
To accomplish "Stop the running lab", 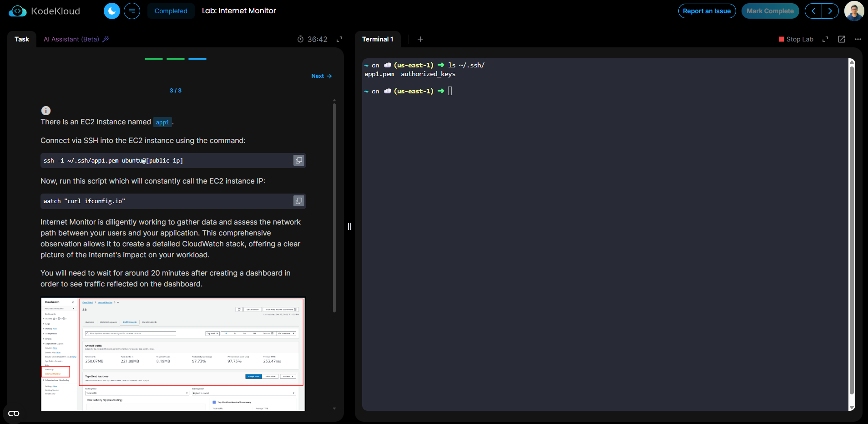I will click(x=796, y=39).
